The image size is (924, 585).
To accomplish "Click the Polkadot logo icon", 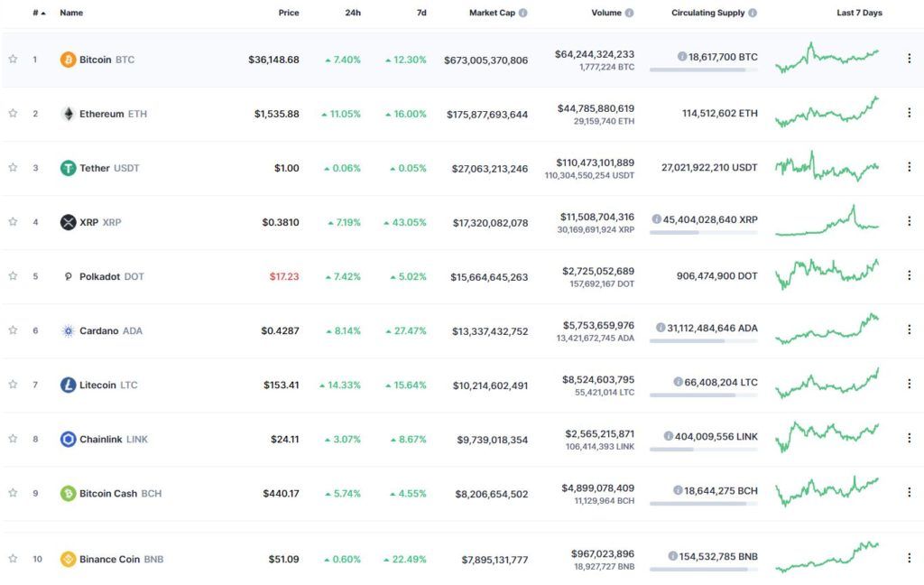I will pos(69,276).
